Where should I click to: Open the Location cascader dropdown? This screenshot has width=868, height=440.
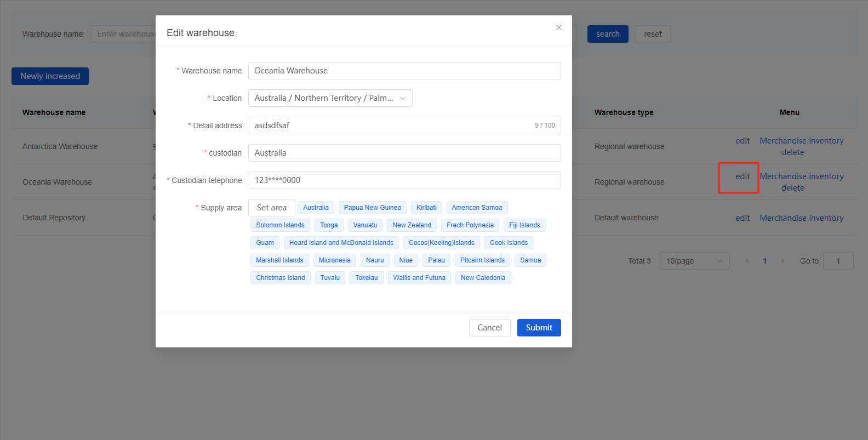click(x=330, y=98)
